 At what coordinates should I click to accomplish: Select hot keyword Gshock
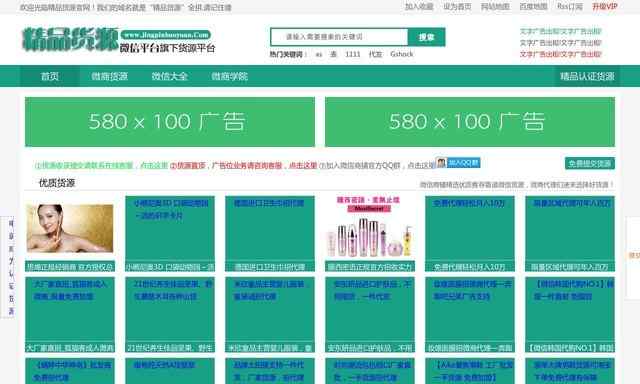pyautogui.click(x=402, y=54)
